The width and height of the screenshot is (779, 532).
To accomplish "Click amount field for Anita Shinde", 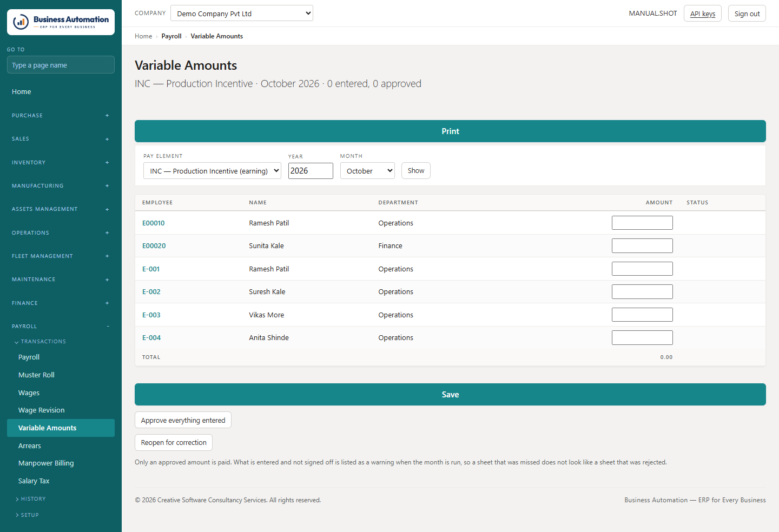I will [x=642, y=338].
